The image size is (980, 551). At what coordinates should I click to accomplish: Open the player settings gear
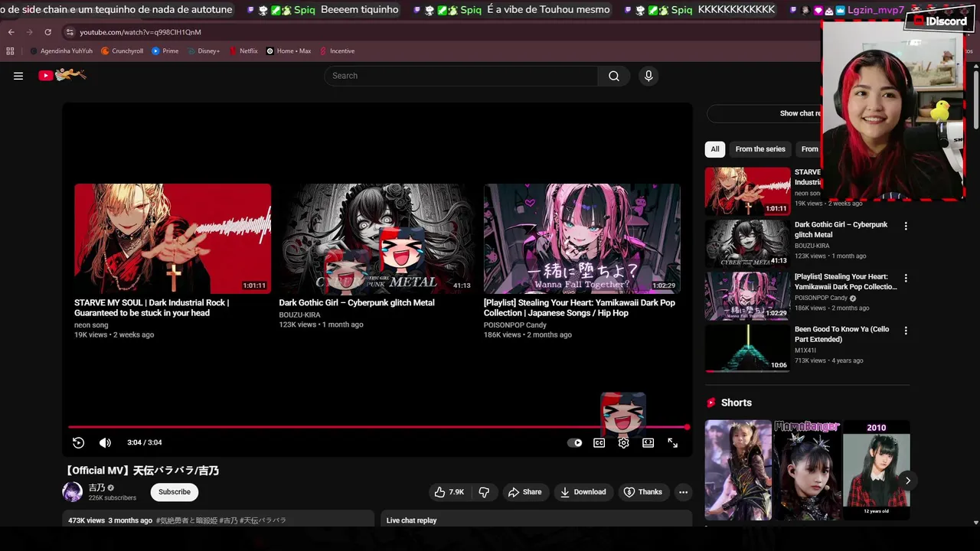point(624,442)
